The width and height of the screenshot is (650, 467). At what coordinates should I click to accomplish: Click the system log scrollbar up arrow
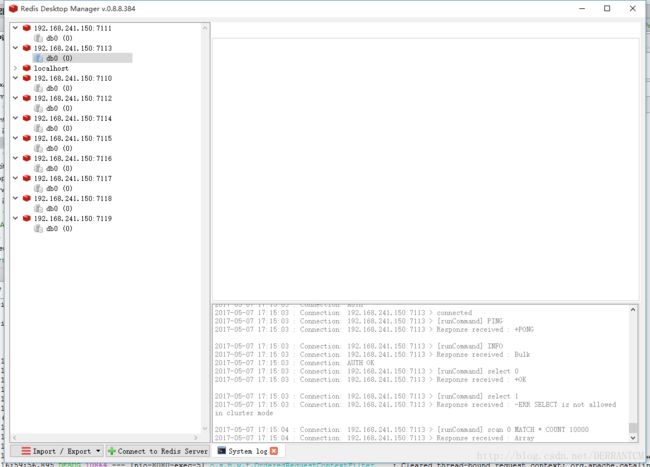pyautogui.click(x=633, y=310)
